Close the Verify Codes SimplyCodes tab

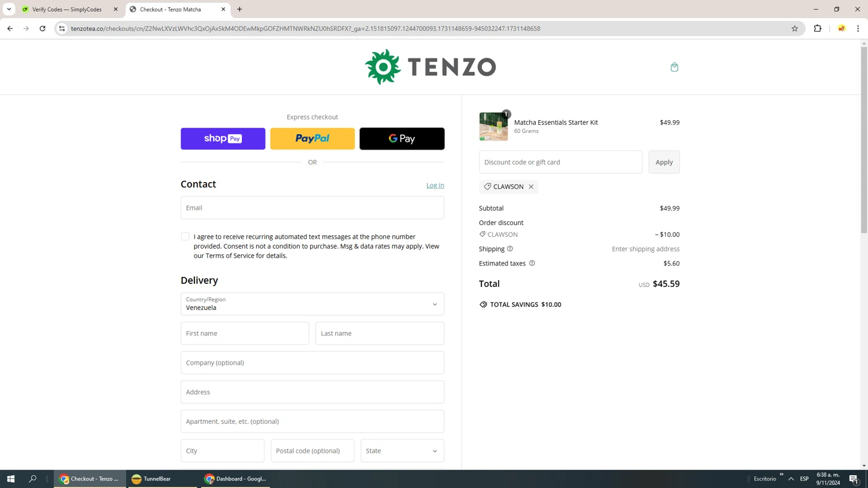(x=116, y=9)
